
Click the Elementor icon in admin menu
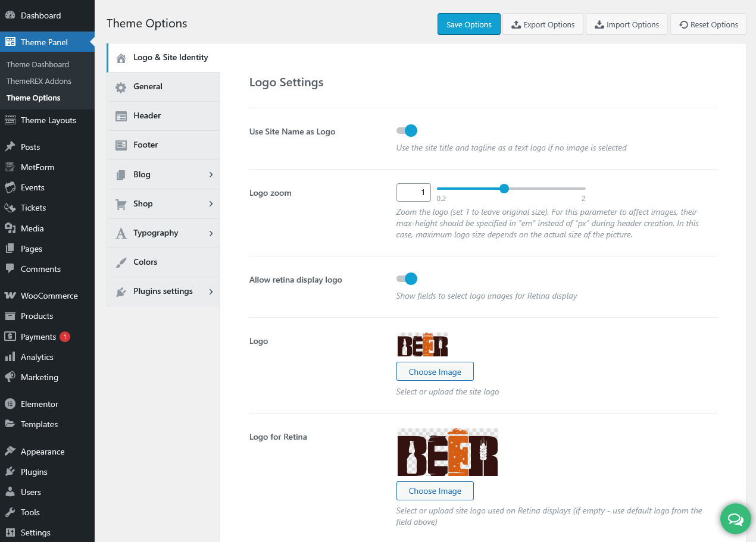pos(10,404)
